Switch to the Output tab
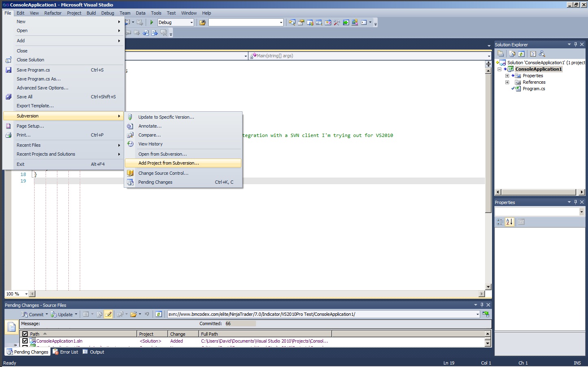This screenshot has height=367, width=588. tap(94, 352)
